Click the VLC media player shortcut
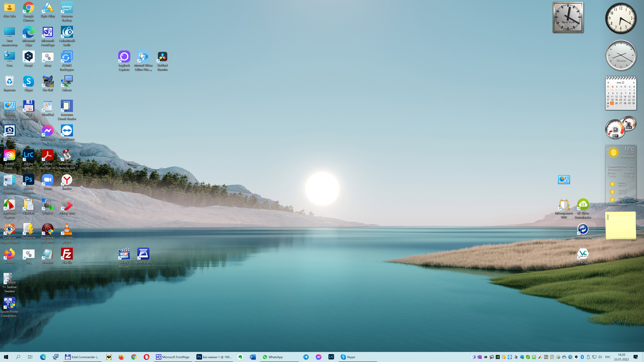Screen dimensions: 644x362 tap(67, 229)
